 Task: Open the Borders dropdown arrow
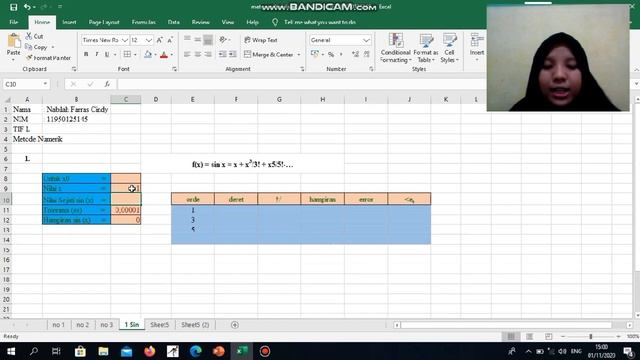[135, 55]
